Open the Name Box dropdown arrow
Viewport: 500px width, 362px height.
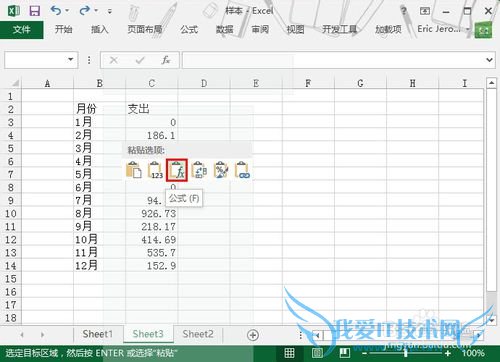coord(70,60)
